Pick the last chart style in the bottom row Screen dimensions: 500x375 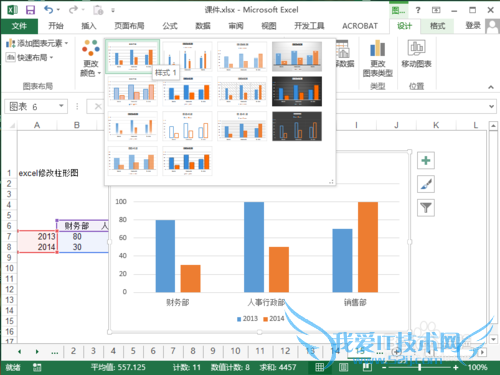tap(187, 161)
